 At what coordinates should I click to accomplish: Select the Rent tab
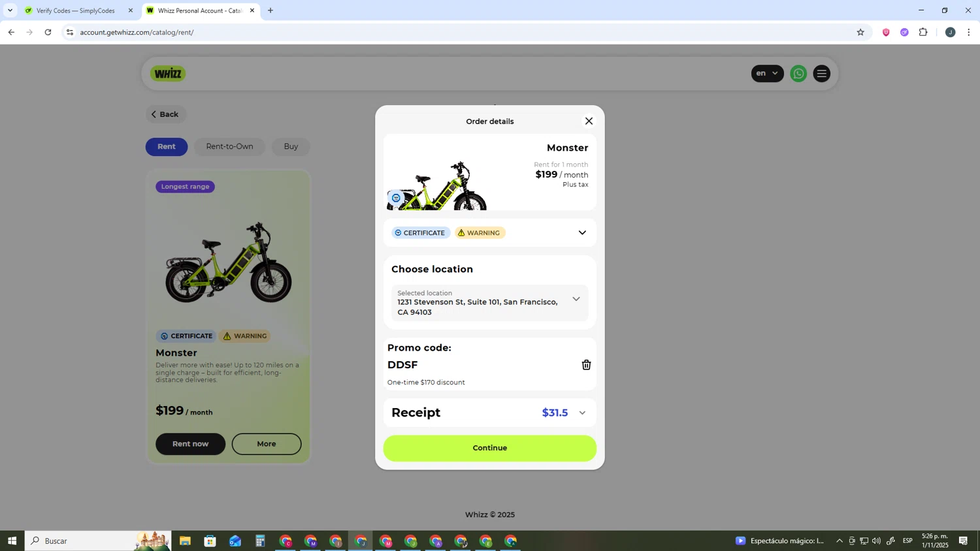tap(167, 146)
